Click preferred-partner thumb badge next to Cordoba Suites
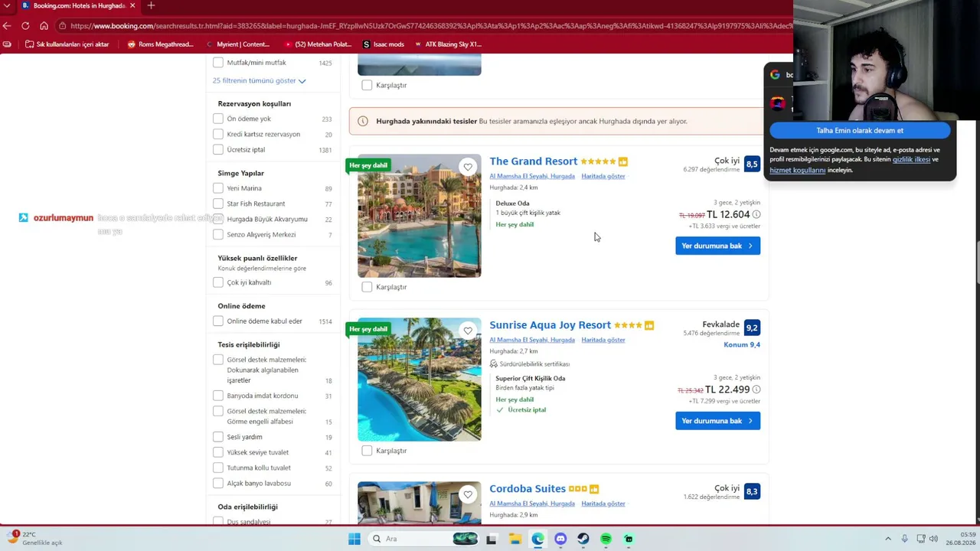 594,489
